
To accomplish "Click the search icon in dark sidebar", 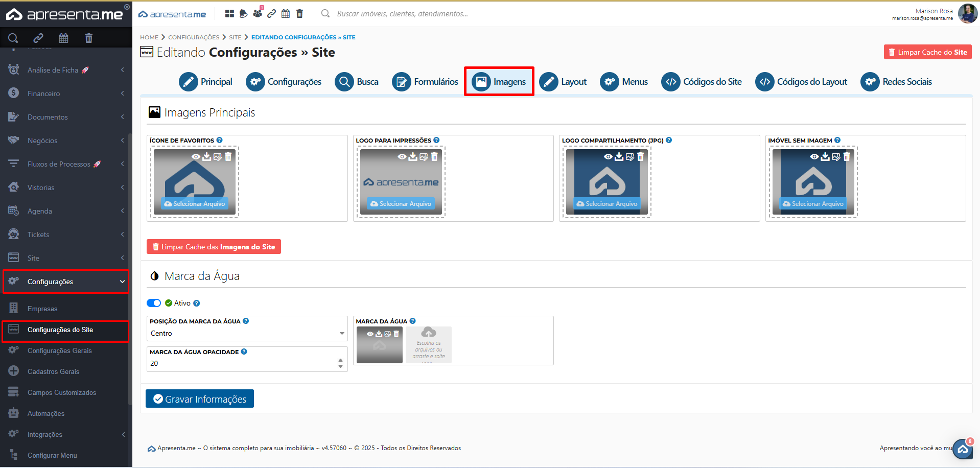I will point(13,38).
